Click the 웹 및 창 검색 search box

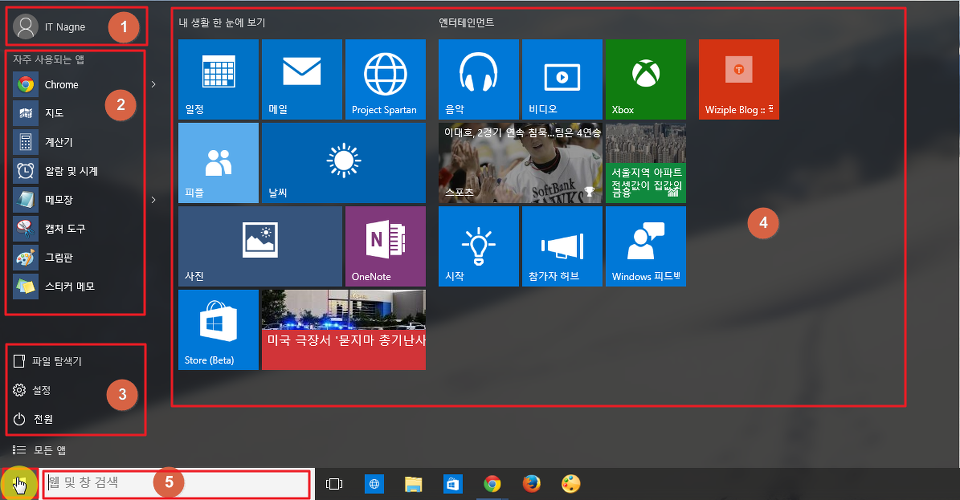[175, 484]
